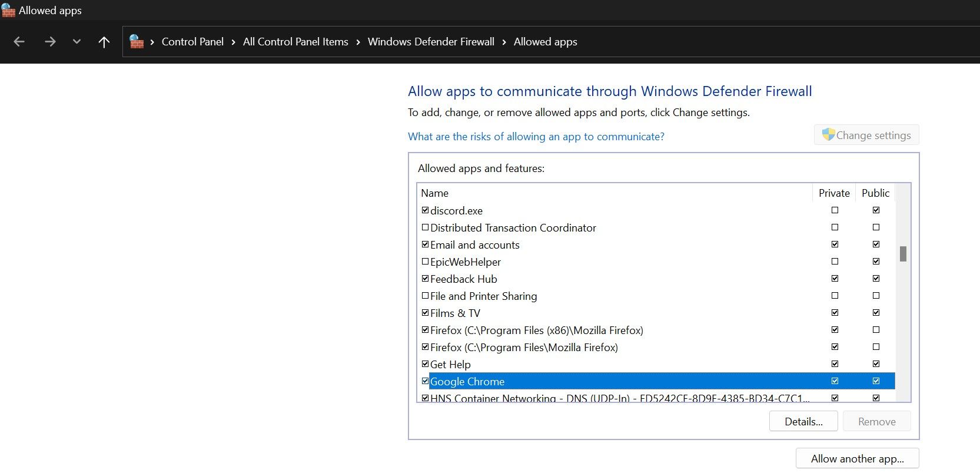Click the Change settings shield button
980x476 pixels.
tap(866, 135)
